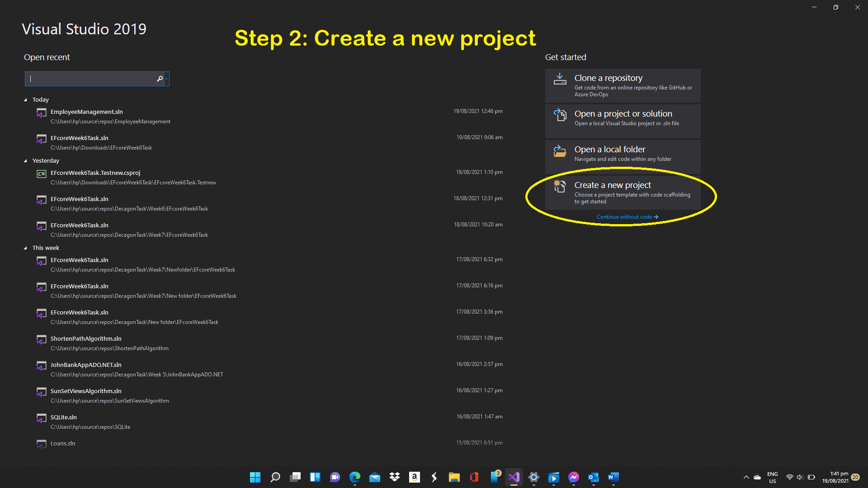Collapse the Yesterday group

(x=26, y=160)
